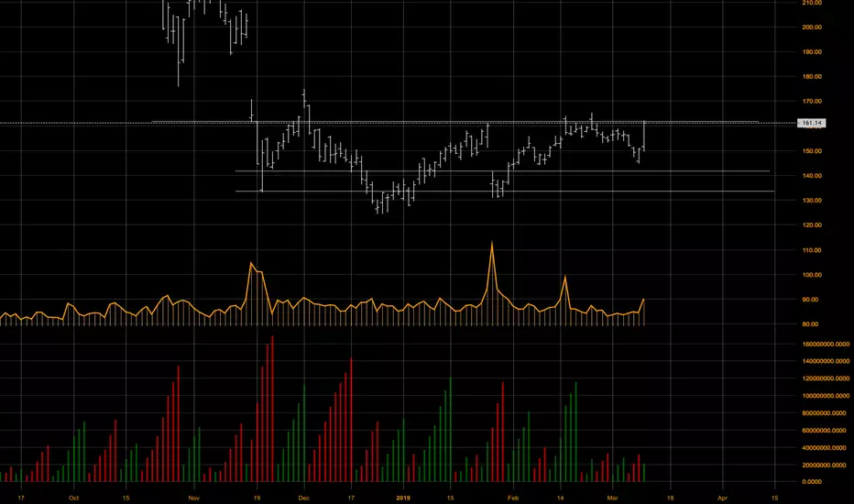Click the 100000000.0000 volume axis label
This screenshot has width=854, height=504.
coord(826,396)
